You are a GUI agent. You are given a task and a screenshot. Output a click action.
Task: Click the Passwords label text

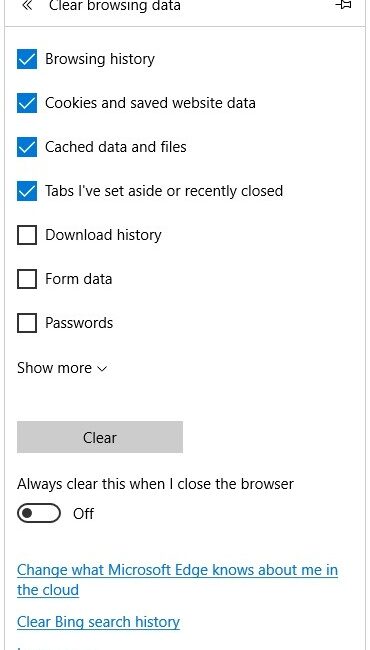pos(79,323)
